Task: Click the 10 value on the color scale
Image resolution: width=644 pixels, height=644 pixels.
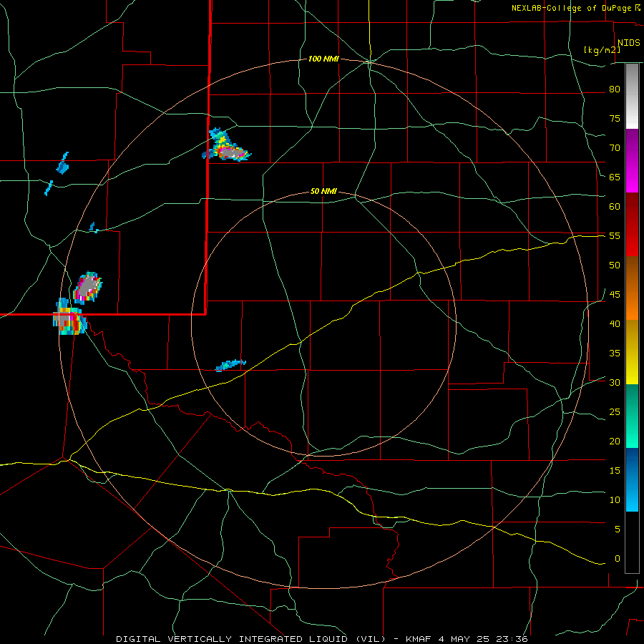Action: tap(615, 500)
